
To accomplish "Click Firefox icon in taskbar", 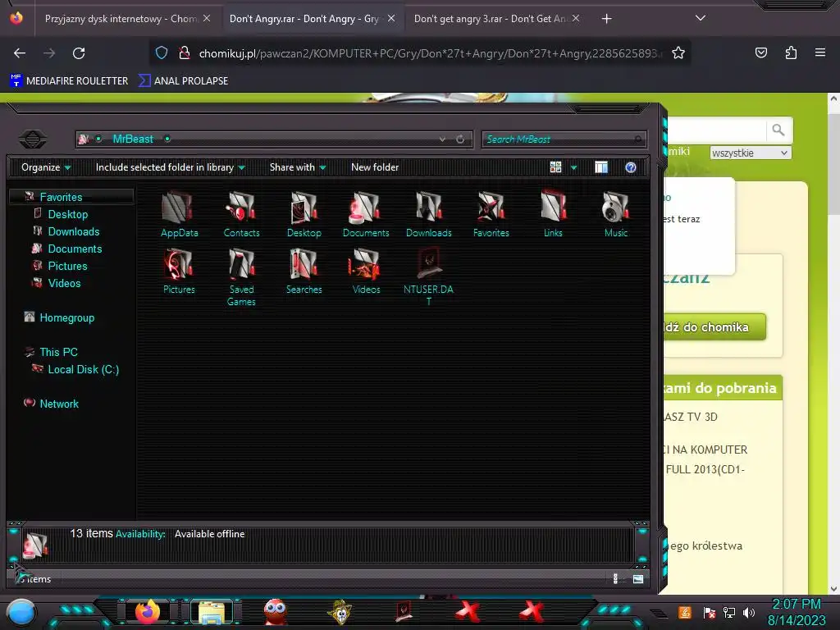I will pos(148,611).
